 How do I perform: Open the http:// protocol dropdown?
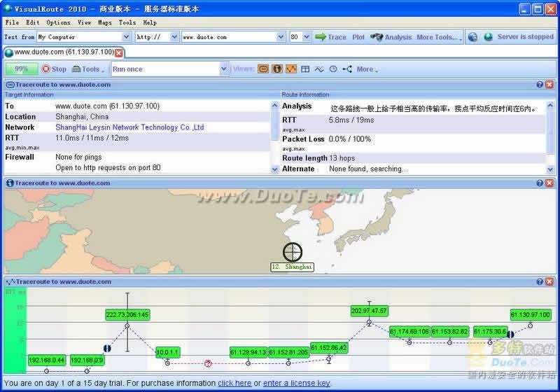coord(174,37)
